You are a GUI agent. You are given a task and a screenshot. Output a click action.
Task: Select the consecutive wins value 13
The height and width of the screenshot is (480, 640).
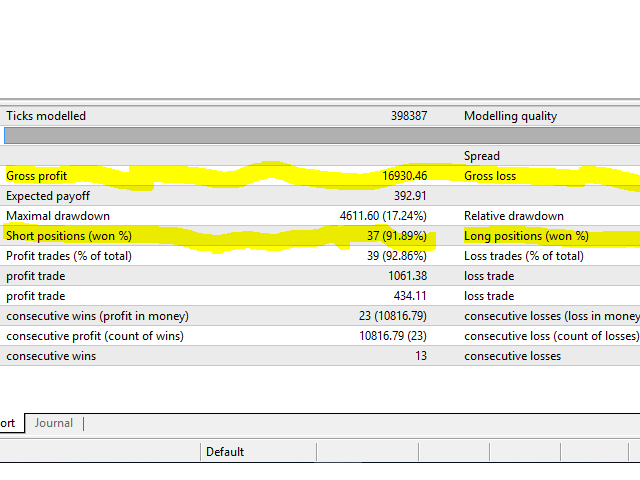click(421, 356)
